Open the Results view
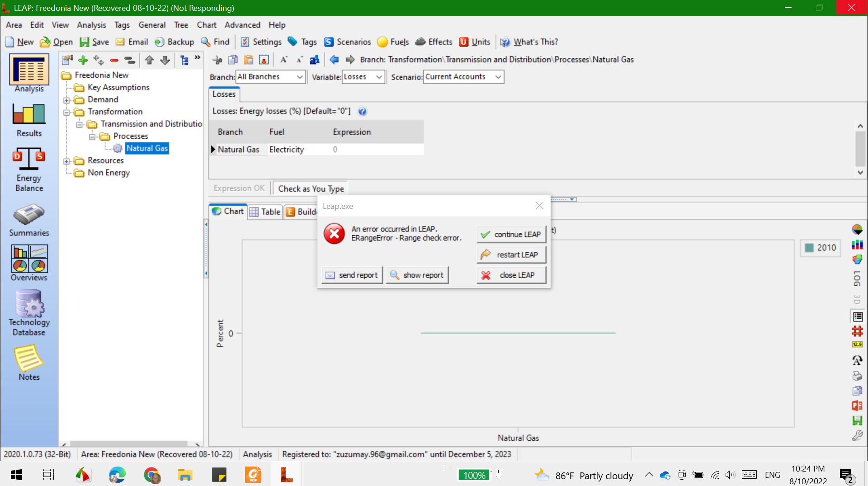Image resolution: width=868 pixels, height=486 pixels. point(29,120)
